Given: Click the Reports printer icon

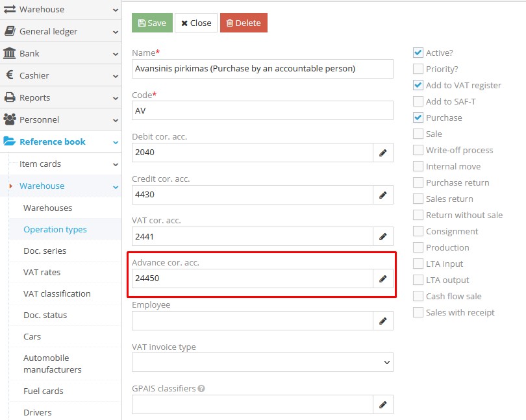Looking at the screenshot, I should (9, 97).
